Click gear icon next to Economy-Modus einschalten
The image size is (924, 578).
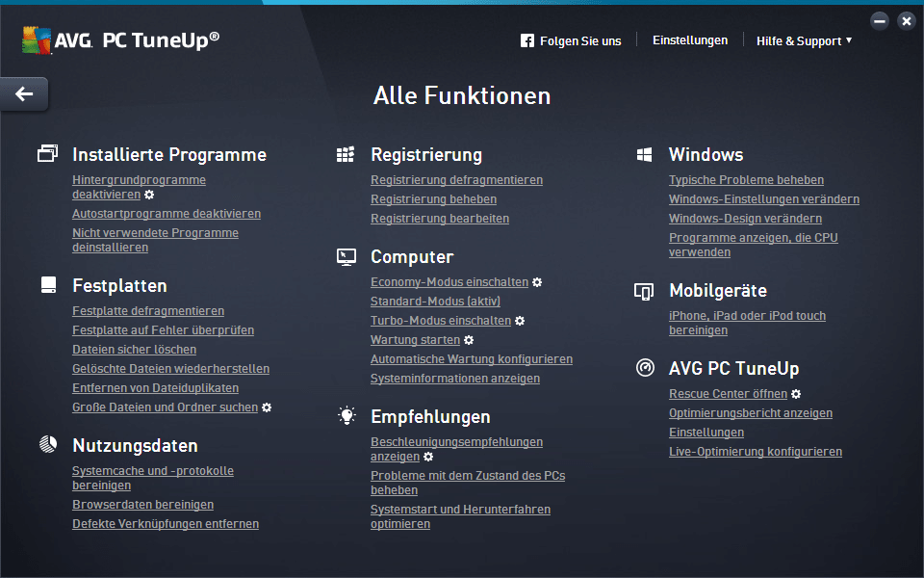(x=537, y=282)
